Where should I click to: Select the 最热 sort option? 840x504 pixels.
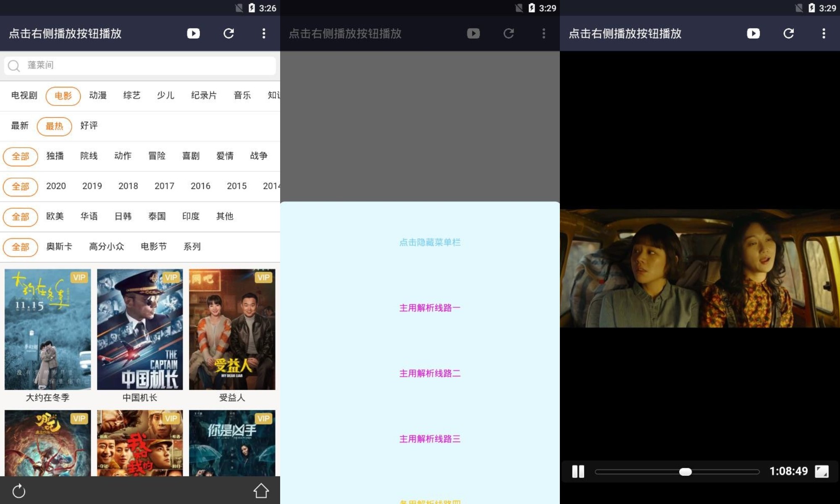click(54, 126)
